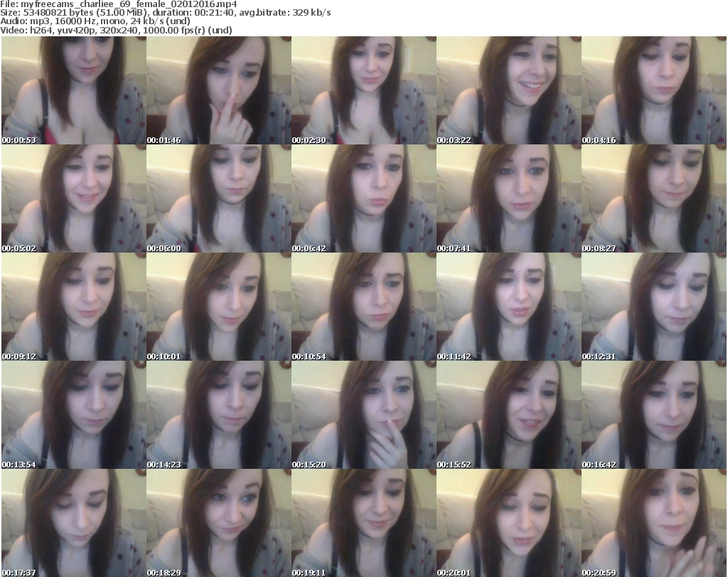This screenshot has height=577, width=728.
Task: Select the thumbnail stamped 00:18:29
Action: coord(219,523)
